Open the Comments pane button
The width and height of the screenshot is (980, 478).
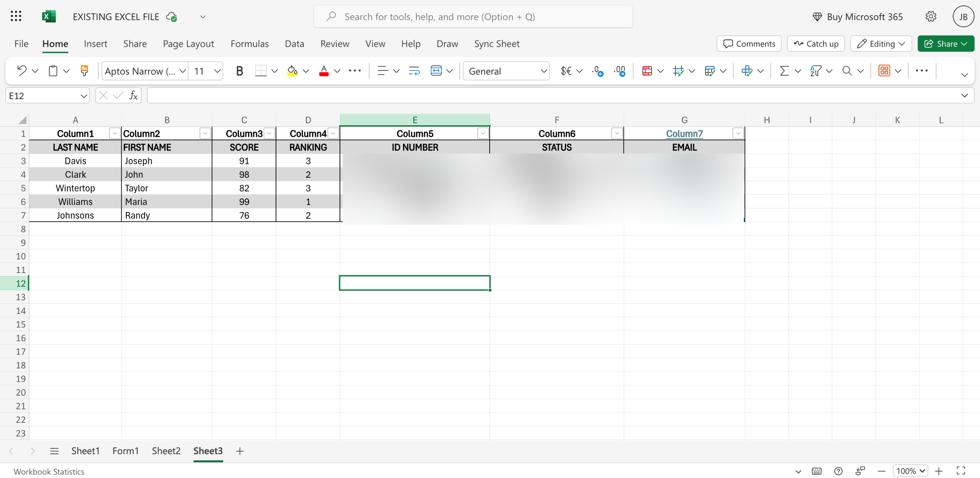[x=749, y=44]
